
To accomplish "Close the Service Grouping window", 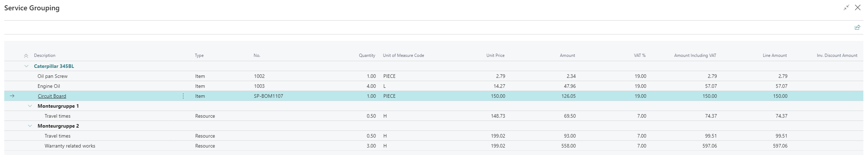I will tap(858, 7).
